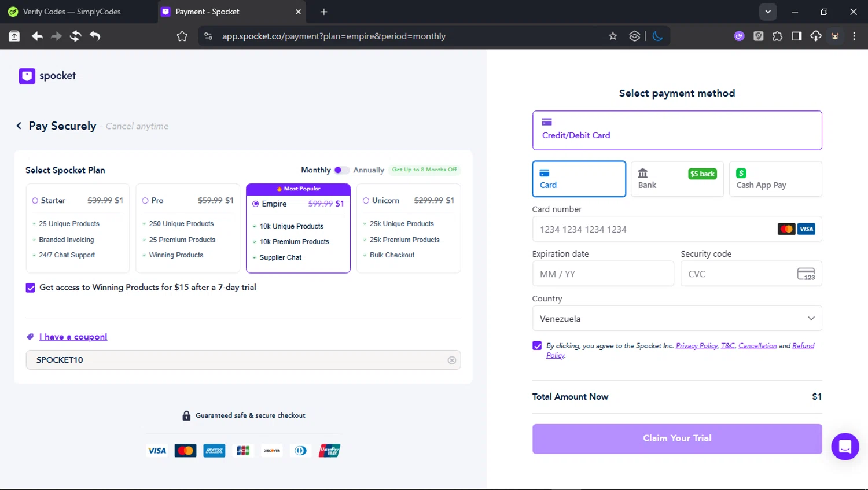Choose the Cash App Pay tab
The height and width of the screenshot is (490, 868).
(x=775, y=179)
